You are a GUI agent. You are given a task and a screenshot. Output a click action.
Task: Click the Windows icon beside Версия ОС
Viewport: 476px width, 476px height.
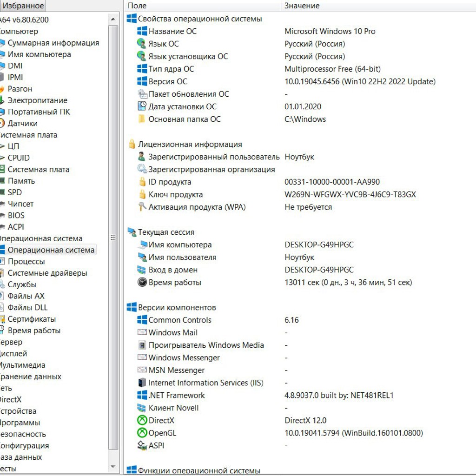coord(142,81)
